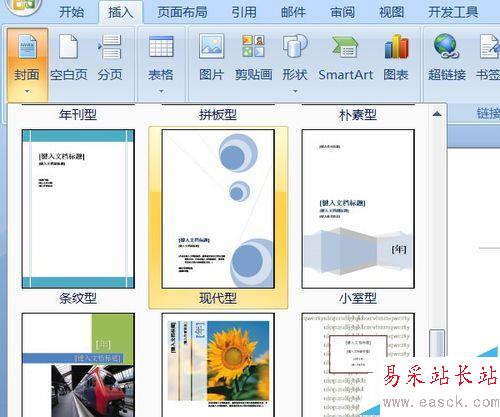Image resolution: width=500 pixels, height=417 pixels.
Task: Click the 封面 cover page icon
Action: point(27,47)
